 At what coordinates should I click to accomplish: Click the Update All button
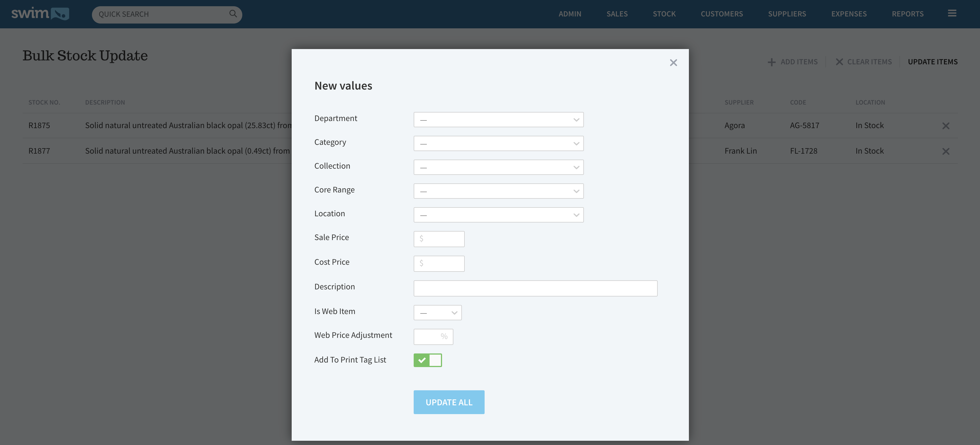449,402
